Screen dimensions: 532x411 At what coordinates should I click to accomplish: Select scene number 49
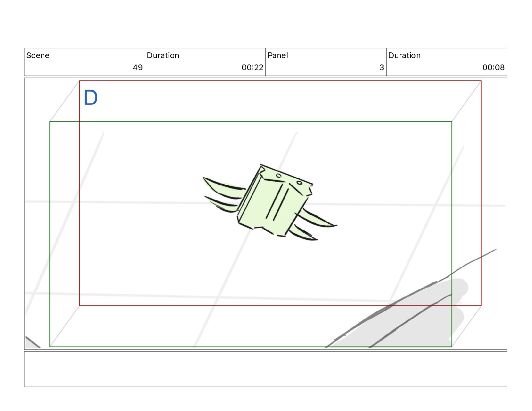pos(138,67)
